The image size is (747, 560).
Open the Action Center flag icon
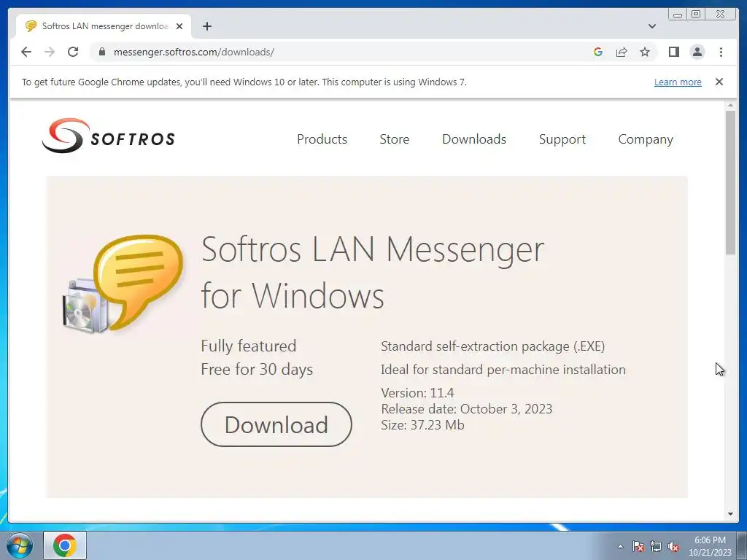coord(638,546)
